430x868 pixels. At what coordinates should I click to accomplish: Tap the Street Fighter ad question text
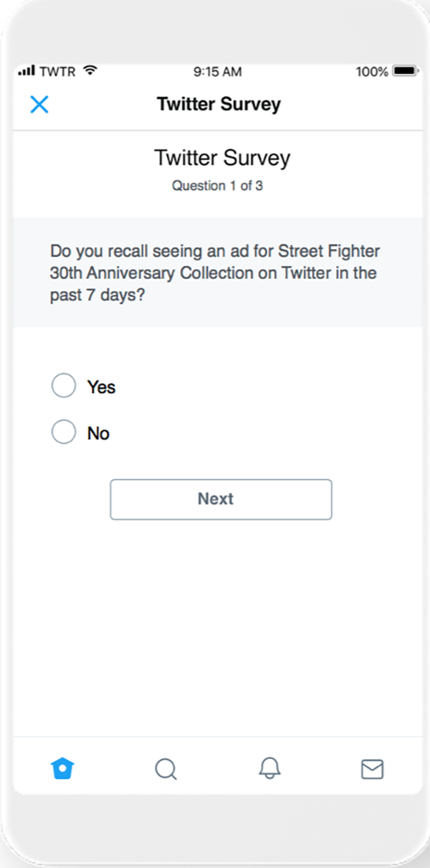tap(214, 273)
